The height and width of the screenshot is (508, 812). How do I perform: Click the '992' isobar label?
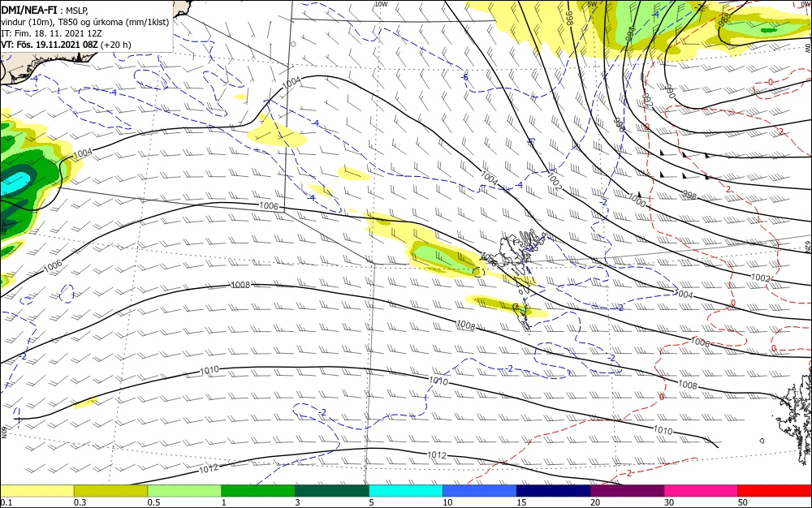[647, 100]
